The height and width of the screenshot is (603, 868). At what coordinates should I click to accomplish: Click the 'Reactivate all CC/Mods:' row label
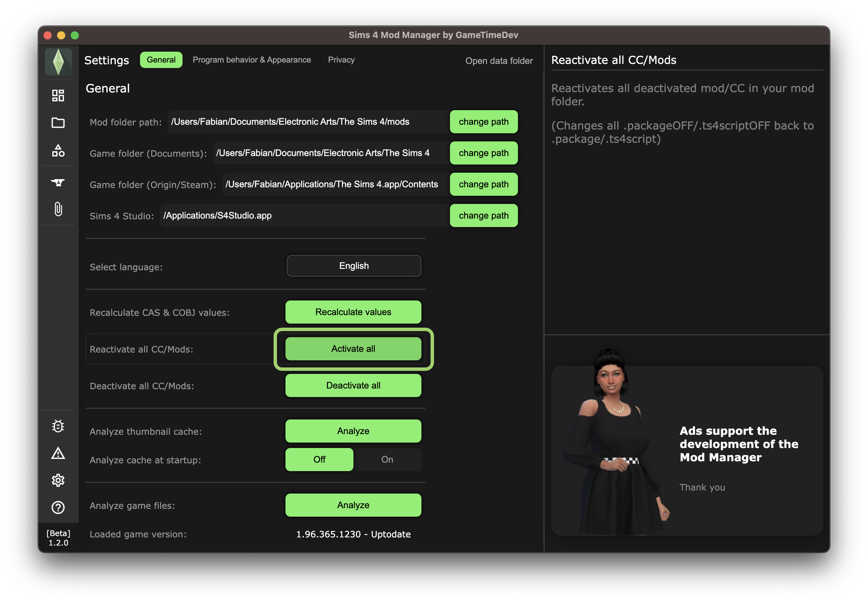pos(141,349)
